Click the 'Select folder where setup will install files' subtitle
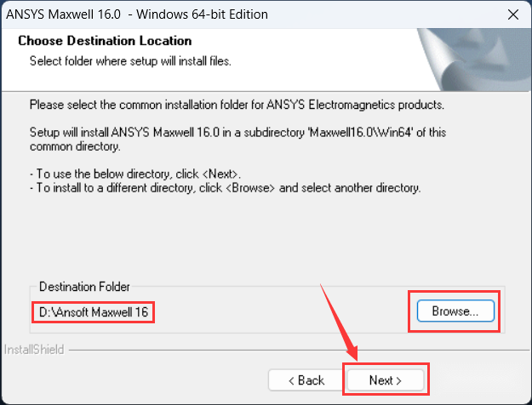Screen dimensions: 532x405 [130, 61]
